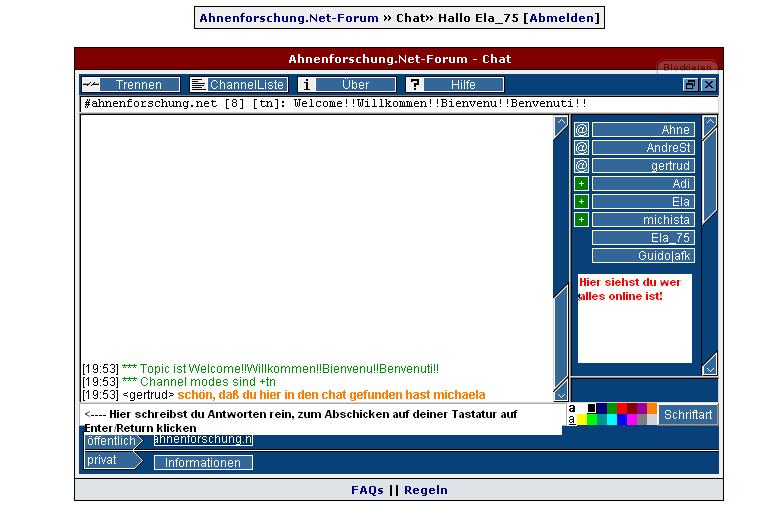This screenshot has height=514, width=783.
Task: Open the ChannelListe list icon
Action: (198, 85)
